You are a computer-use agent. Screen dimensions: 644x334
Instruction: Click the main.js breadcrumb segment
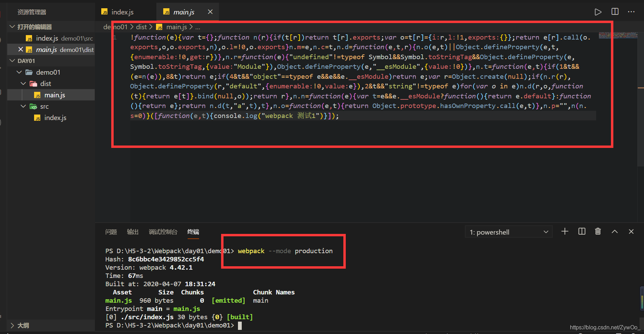(176, 27)
